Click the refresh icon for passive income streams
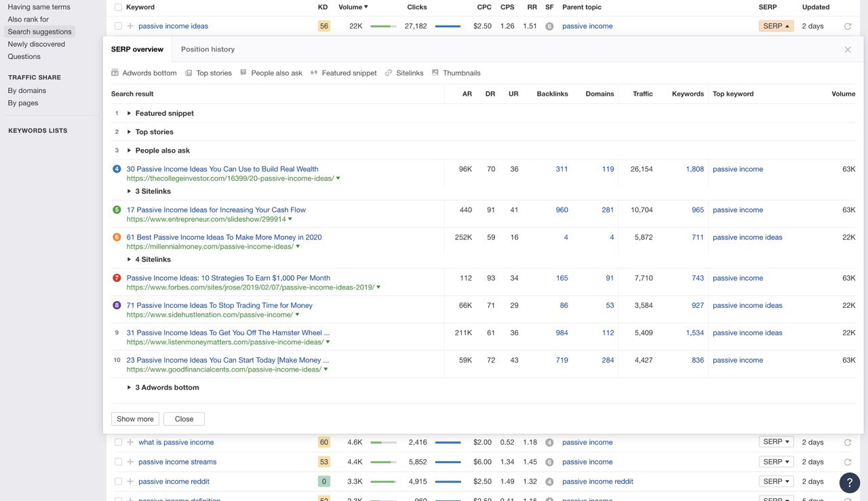Screen dimensions: 868x501 pos(847,462)
